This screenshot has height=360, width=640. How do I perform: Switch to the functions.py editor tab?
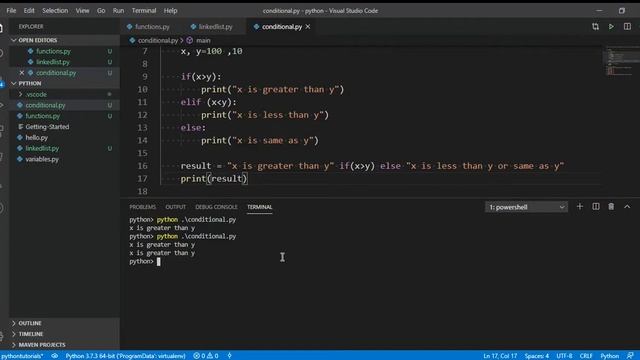point(151,27)
